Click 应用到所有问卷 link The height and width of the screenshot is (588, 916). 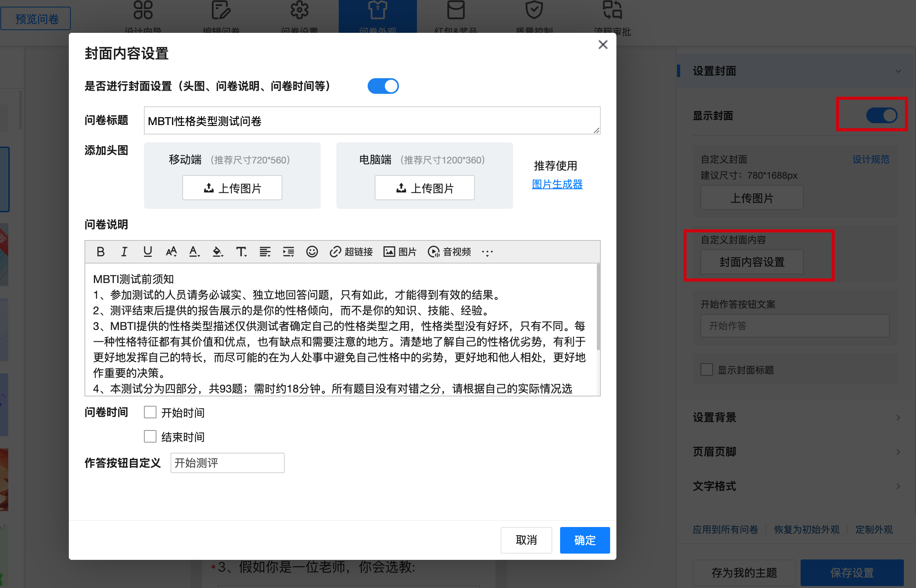(725, 529)
